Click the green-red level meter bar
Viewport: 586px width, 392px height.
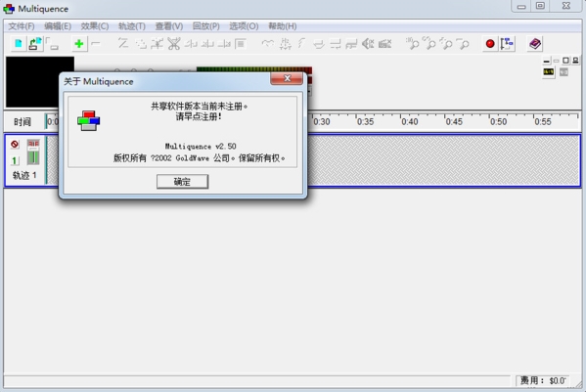[x=254, y=69]
